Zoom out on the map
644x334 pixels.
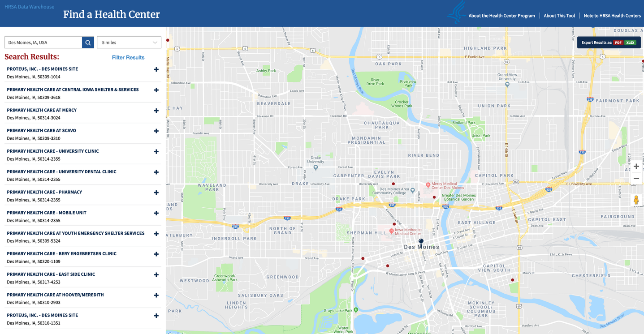pos(636,179)
